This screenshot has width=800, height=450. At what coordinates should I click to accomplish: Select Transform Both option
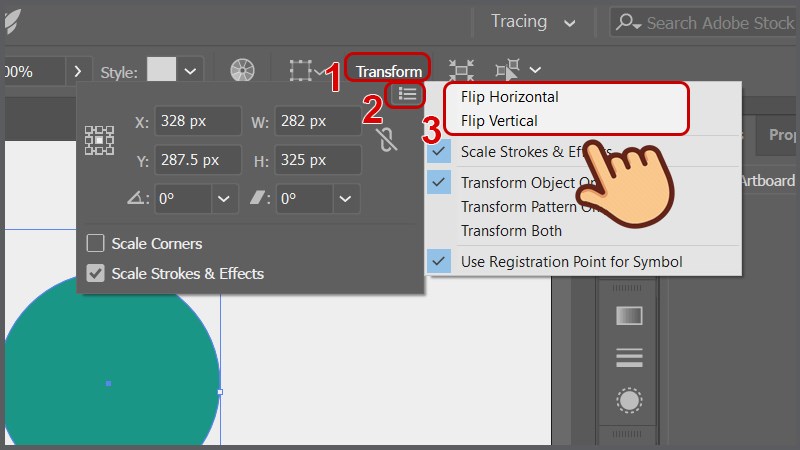583,231
